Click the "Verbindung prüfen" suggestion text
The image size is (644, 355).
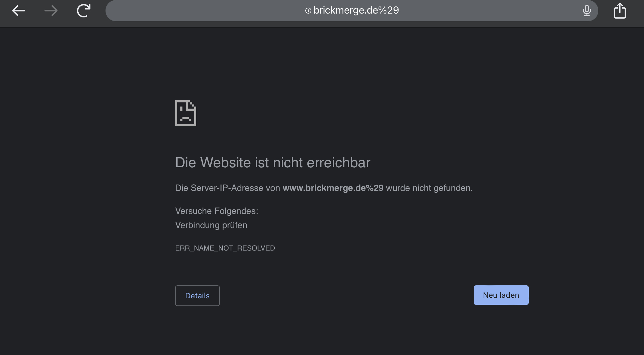211,225
